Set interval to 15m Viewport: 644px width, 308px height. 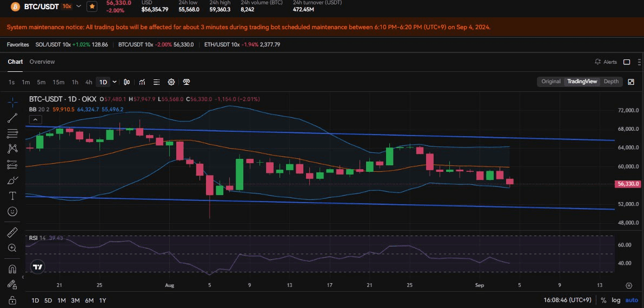coord(58,82)
